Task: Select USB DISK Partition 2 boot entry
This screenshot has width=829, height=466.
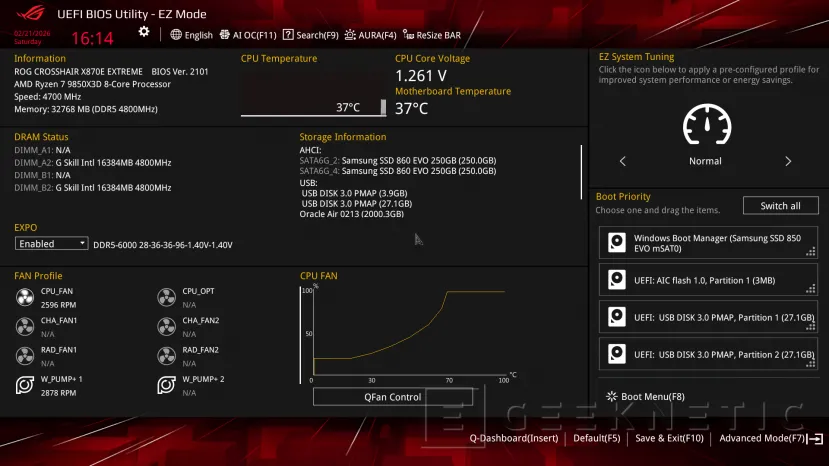Action: point(708,354)
